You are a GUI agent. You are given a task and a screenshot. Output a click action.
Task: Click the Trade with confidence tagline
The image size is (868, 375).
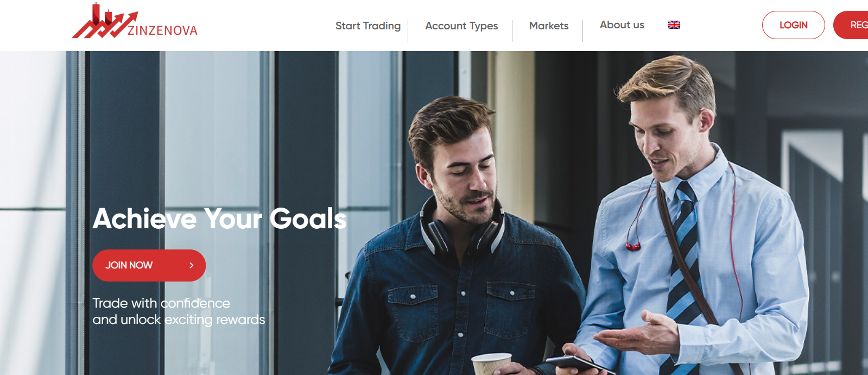point(161,303)
